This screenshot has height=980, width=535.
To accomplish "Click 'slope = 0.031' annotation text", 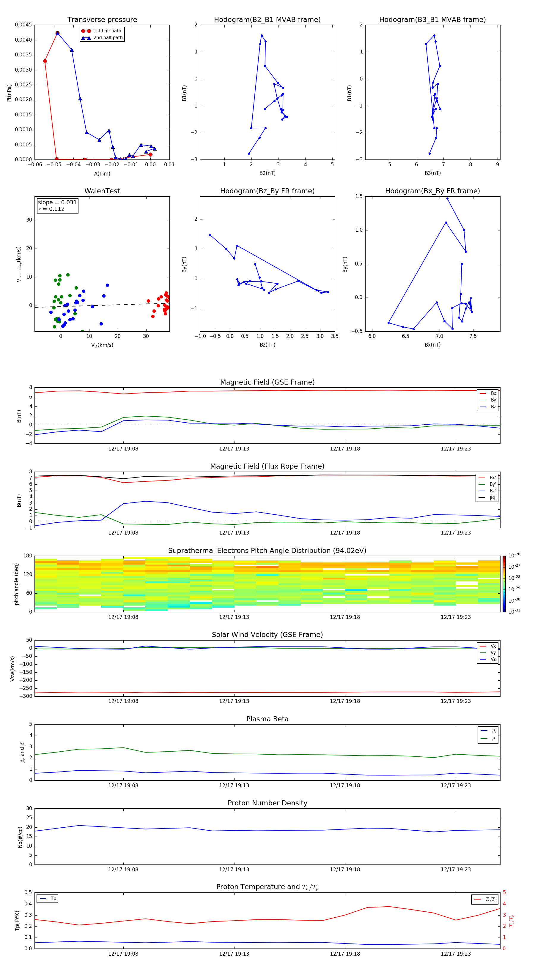I will 57,203.
